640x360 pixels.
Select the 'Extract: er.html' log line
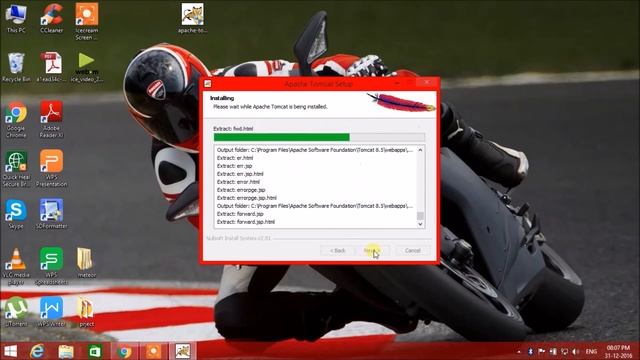pos(235,158)
